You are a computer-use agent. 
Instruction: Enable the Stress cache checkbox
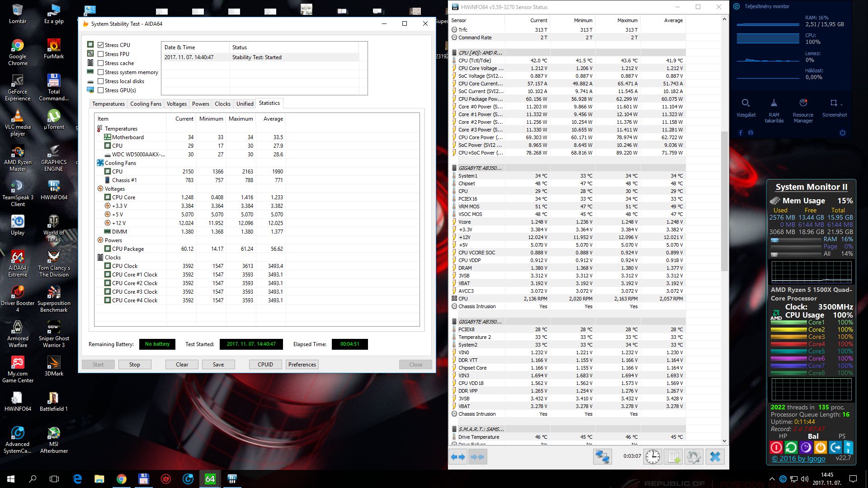pos(101,63)
